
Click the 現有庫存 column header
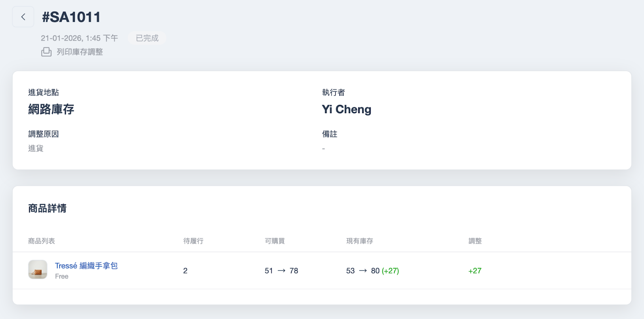pyautogui.click(x=359, y=241)
